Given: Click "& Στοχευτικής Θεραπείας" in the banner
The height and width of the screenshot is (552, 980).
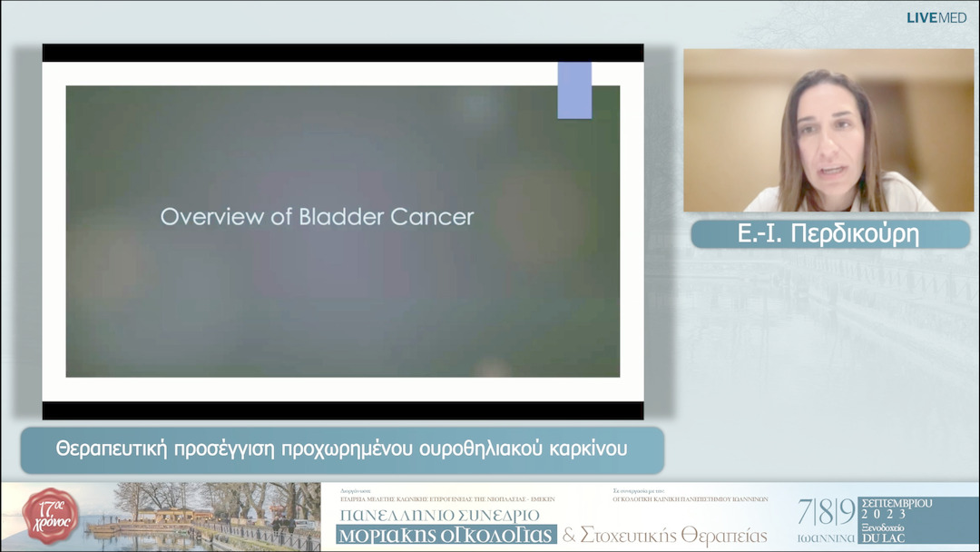Looking at the screenshot, I should coord(665,535).
